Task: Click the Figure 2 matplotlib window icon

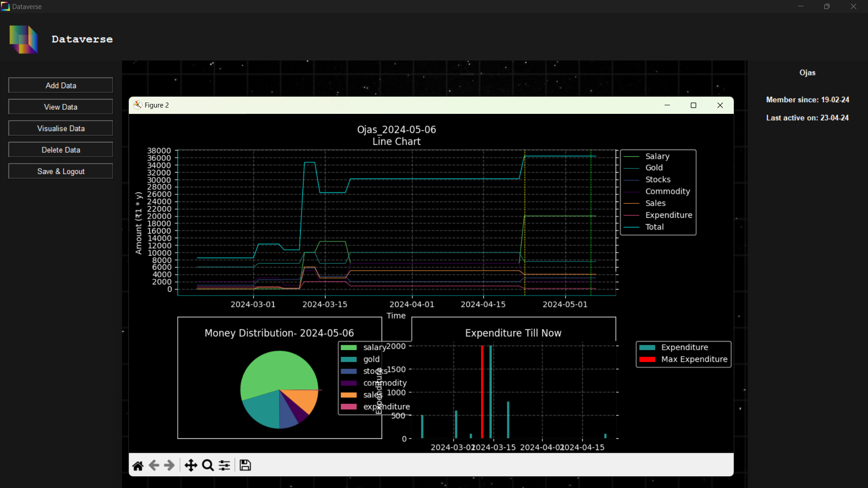Action: point(138,105)
